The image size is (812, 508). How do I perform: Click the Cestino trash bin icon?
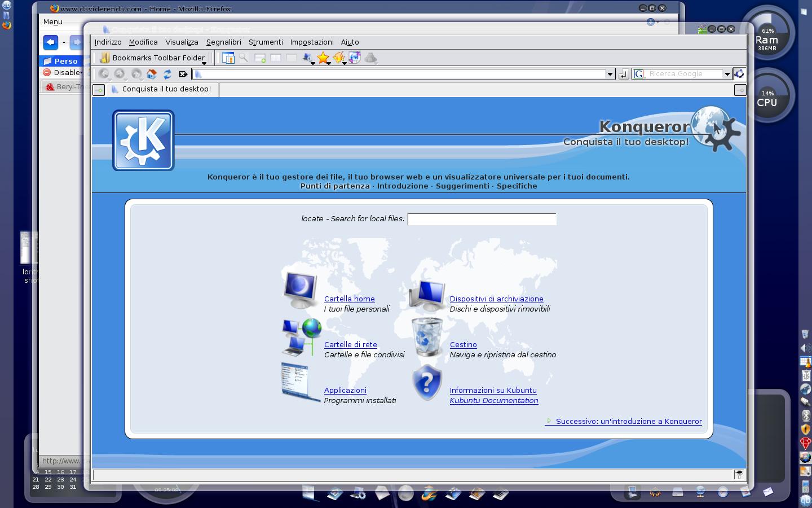coord(427,336)
